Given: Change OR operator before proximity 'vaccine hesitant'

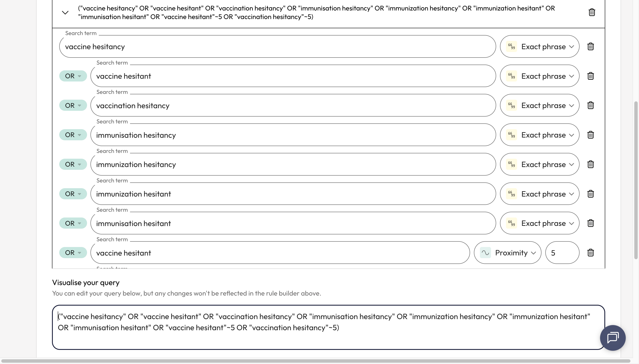Looking at the screenshot, I should [x=73, y=253].
